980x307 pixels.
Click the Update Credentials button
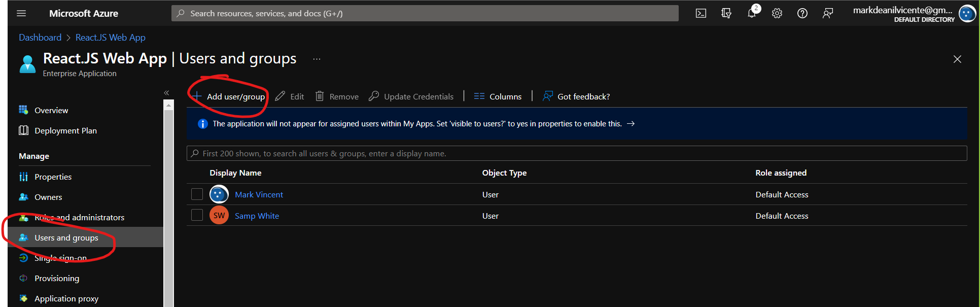(x=411, y=96)
